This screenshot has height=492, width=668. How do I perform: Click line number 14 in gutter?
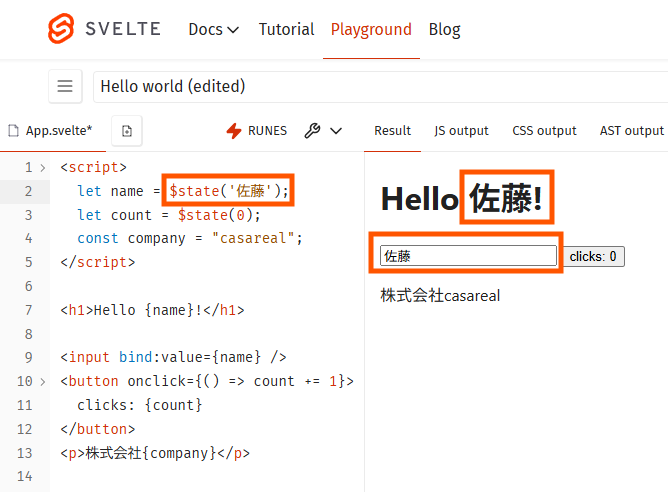coord(25,476)
